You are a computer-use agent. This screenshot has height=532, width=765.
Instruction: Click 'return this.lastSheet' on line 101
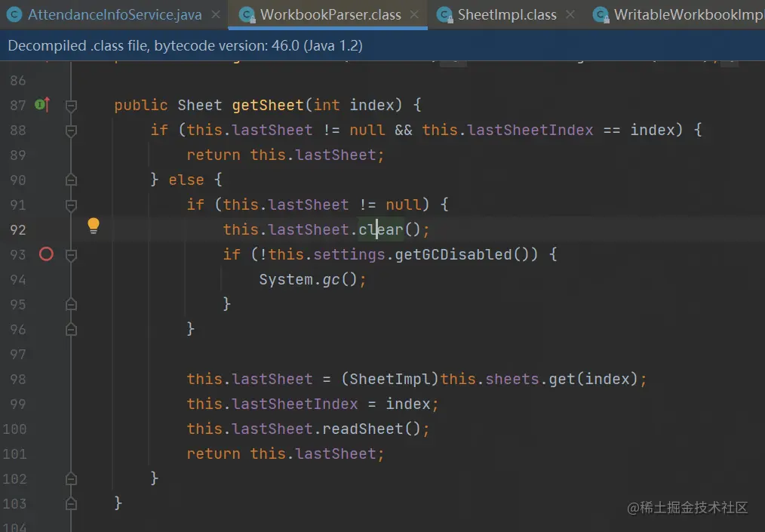pyautogui.click(x=281, y=454)
